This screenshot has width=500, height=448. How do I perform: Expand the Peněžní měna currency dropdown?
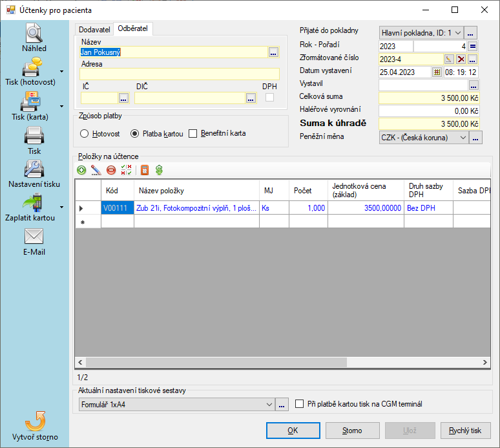(x=463, y=138)
